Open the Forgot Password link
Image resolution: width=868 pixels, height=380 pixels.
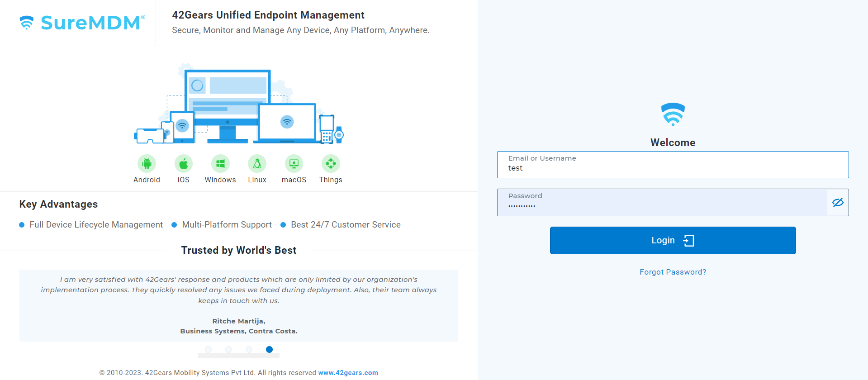(673, 272)
